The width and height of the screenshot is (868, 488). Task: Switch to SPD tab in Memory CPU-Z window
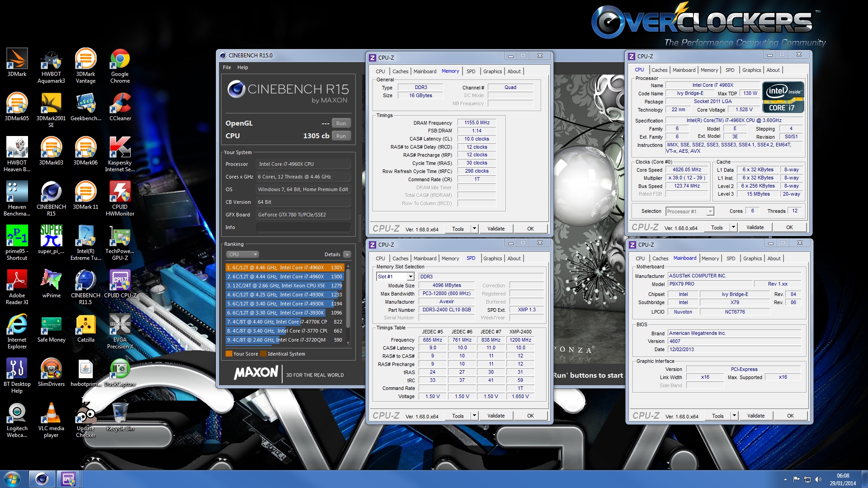coord(471,71)
